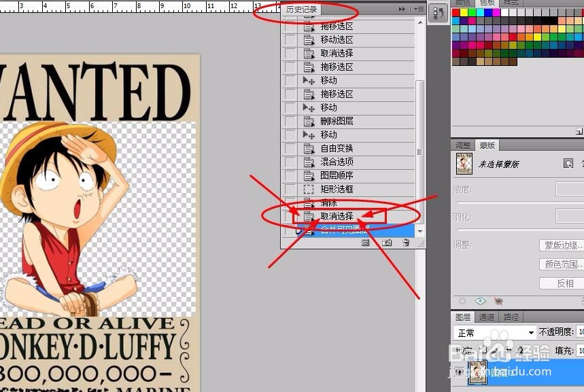Click History panel scroll-up arrow
Screen dimensions: 584x392
420,22
